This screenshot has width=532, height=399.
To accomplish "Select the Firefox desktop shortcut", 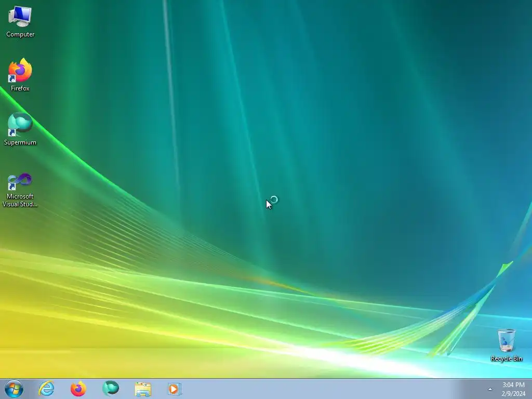I will point(20,75).
